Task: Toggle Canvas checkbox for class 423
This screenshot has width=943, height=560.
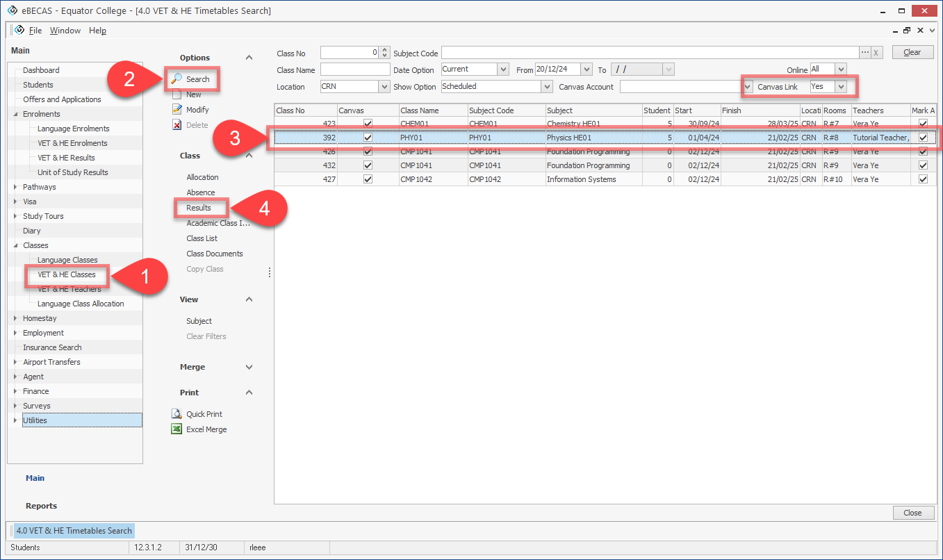Action: point(368,124)
